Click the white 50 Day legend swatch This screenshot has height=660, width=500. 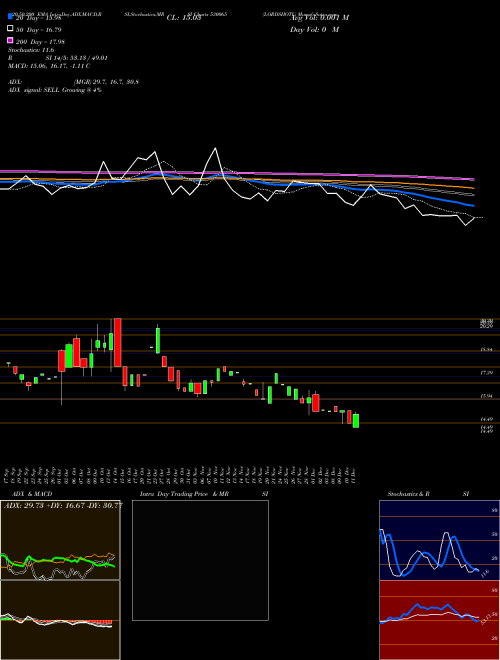[x=11, y=29]
